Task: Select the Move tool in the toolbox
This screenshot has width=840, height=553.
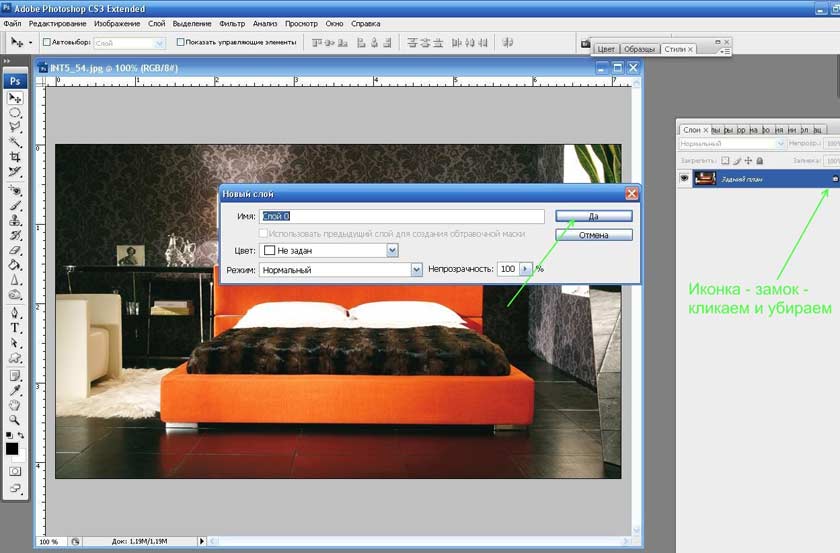Action: [15, 98]
